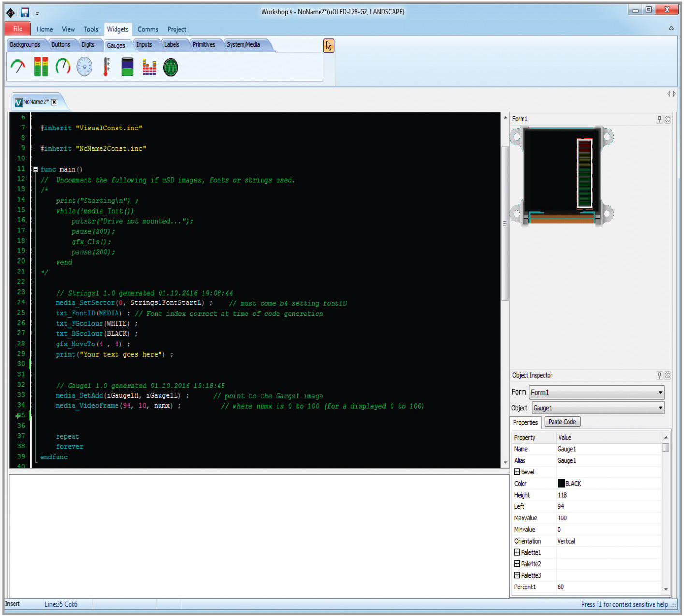Choose the green oscilloscope widget

[171, 67]
